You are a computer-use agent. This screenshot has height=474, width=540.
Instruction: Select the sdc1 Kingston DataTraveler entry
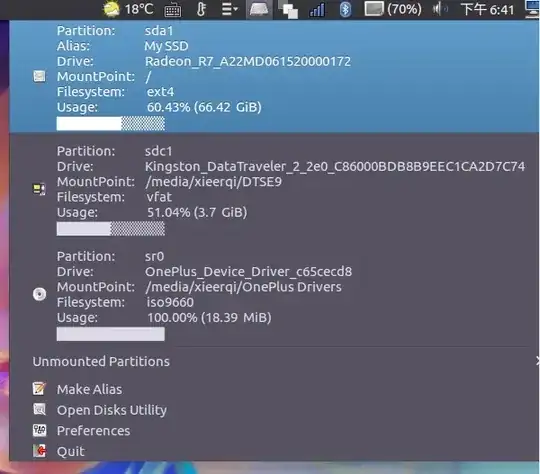click(x=274, y=189)
